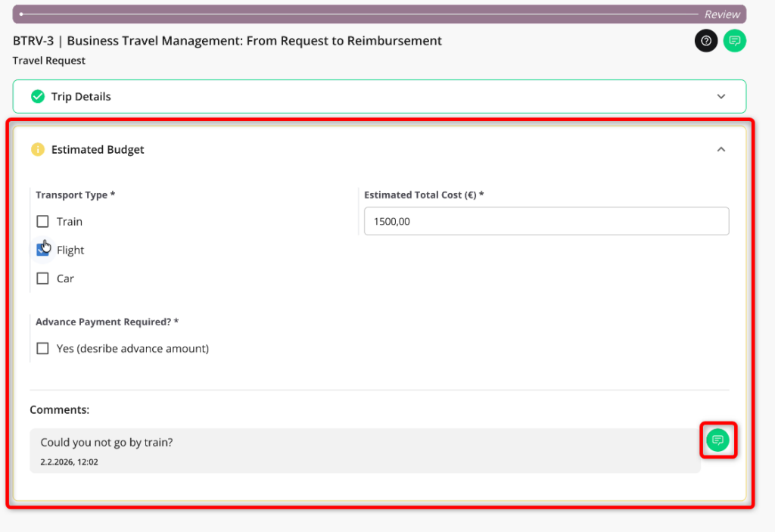Click the Estimated Total Cost input field
The width and height of the screenshot is (775, 532).
click(546, 221)
